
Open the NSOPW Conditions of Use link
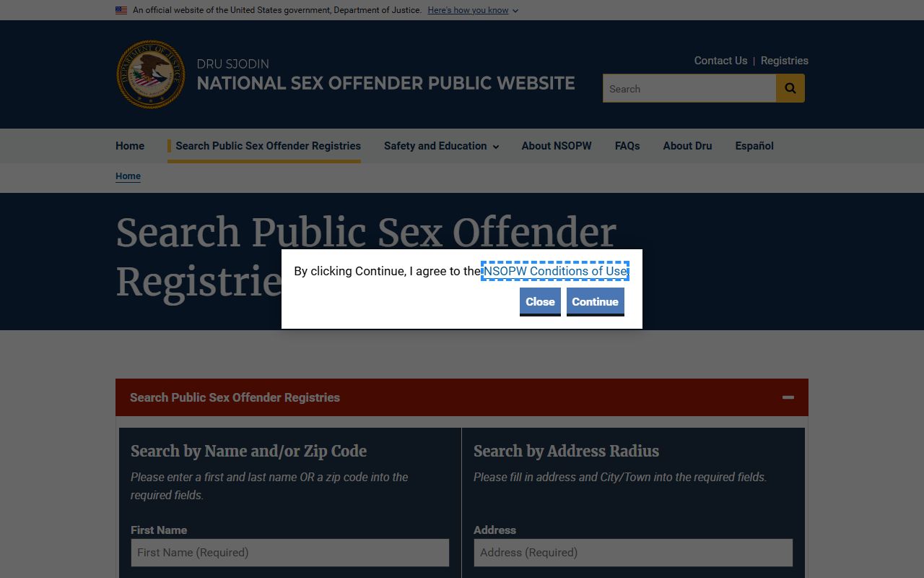[555, 271]
